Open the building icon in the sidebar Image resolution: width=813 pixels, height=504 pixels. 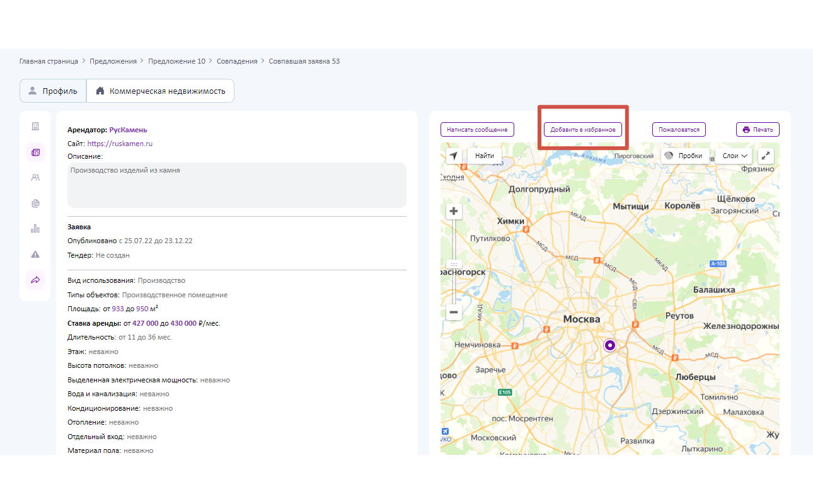point(35,126)
